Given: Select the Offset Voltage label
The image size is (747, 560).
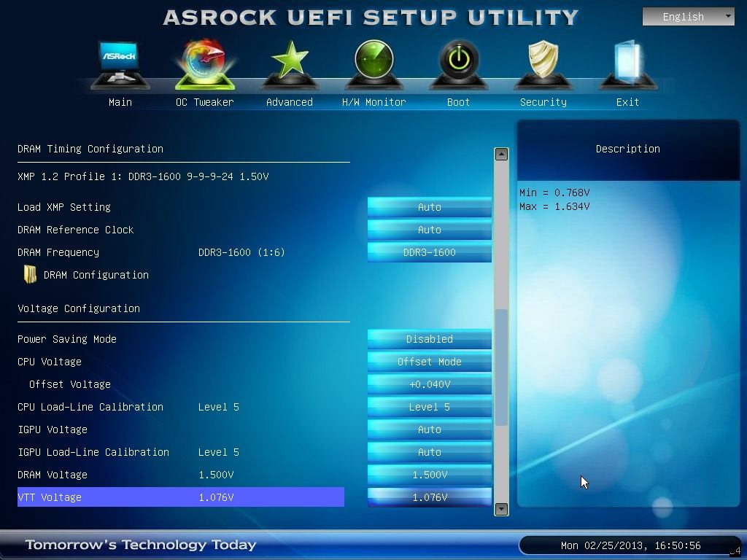Looking at the screenshot, I should click(70, 384).
